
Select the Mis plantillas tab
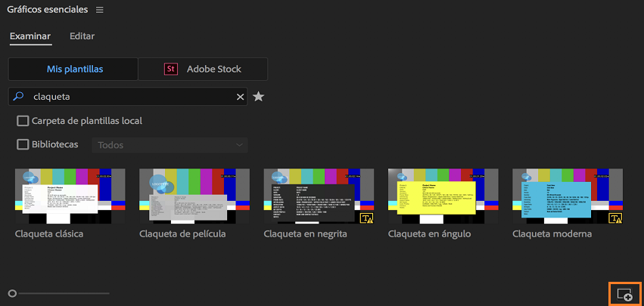tap(73, 69)
